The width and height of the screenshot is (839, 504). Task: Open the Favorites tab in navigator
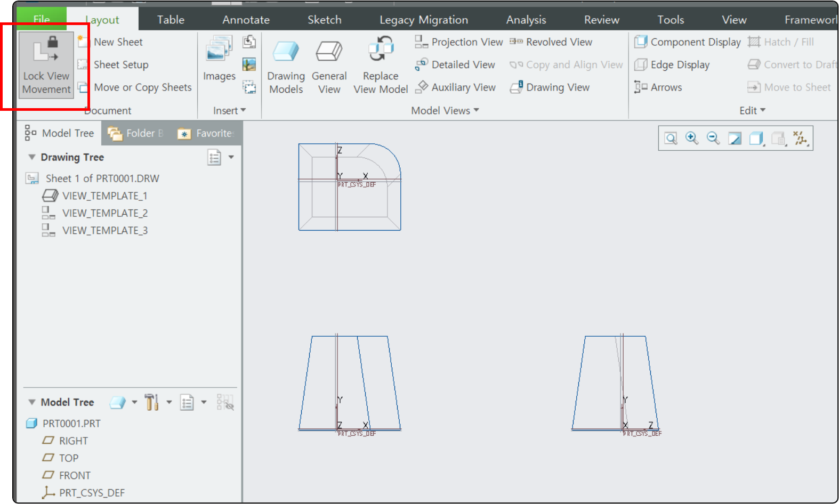(x=206, y=133)
